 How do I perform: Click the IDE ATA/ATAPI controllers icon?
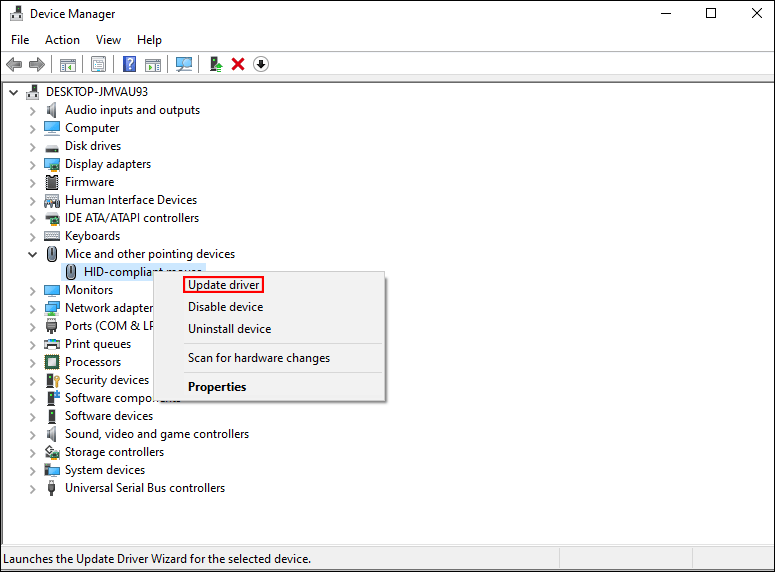pos(52,218)
